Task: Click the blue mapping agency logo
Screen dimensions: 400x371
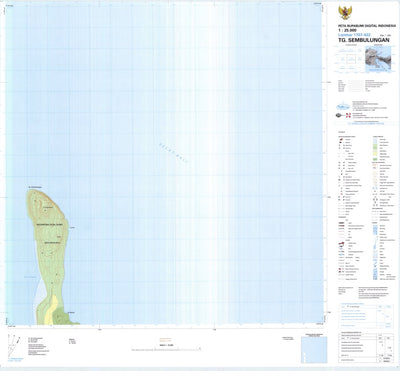Action: [x=343, y=107]
